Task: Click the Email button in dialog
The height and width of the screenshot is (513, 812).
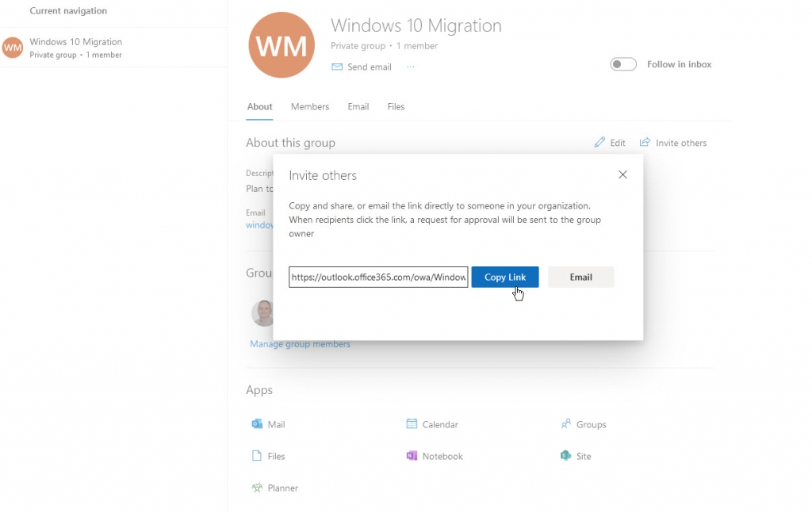Action: pyautogui.click(x=581, y=277)
